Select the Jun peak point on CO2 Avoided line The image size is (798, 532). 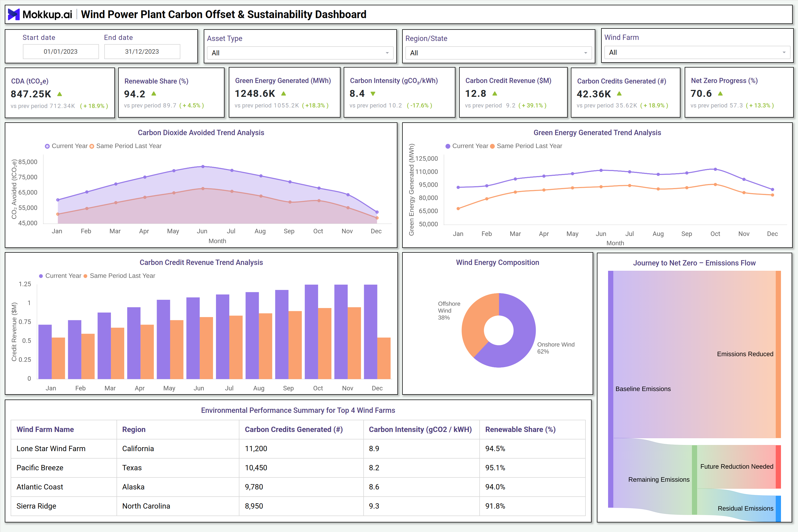tap(203, 167)
